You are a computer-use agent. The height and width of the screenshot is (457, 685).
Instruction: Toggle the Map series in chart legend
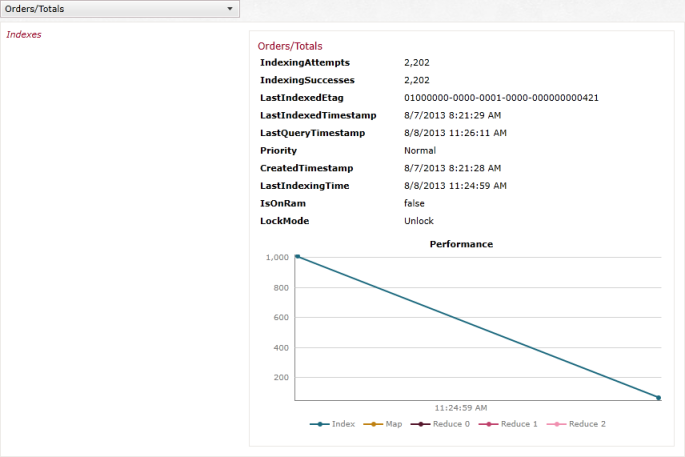point(383,424)
